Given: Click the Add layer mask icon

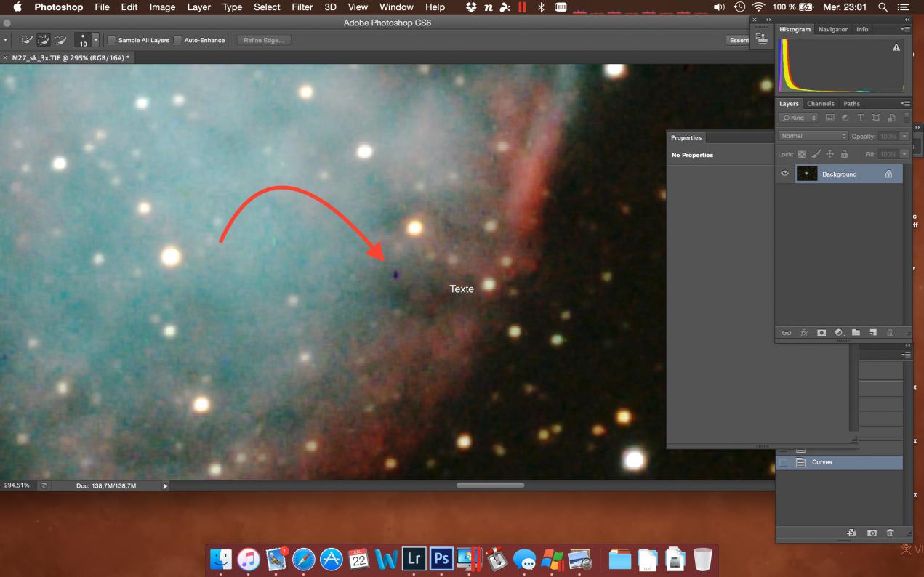Looking at the screenshot, I should [821, 333].
